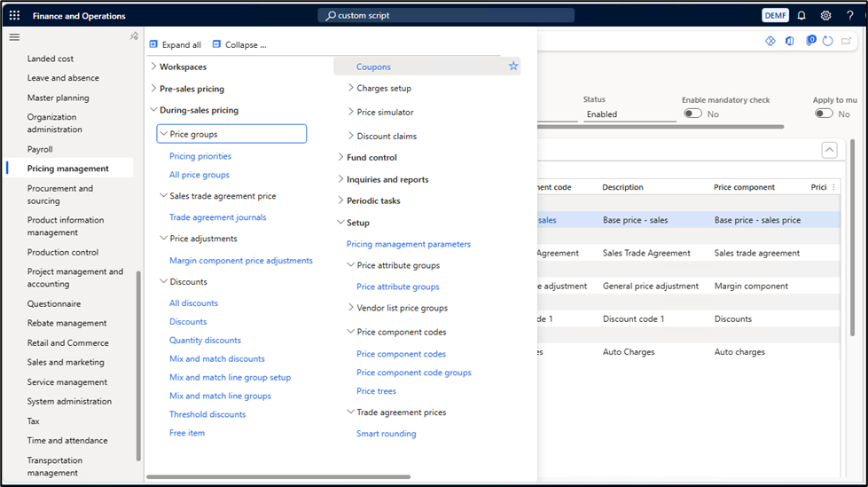Click the DEMF company selector
The height and width of the screenshot is (487, 868).
(x=775, y=15)
